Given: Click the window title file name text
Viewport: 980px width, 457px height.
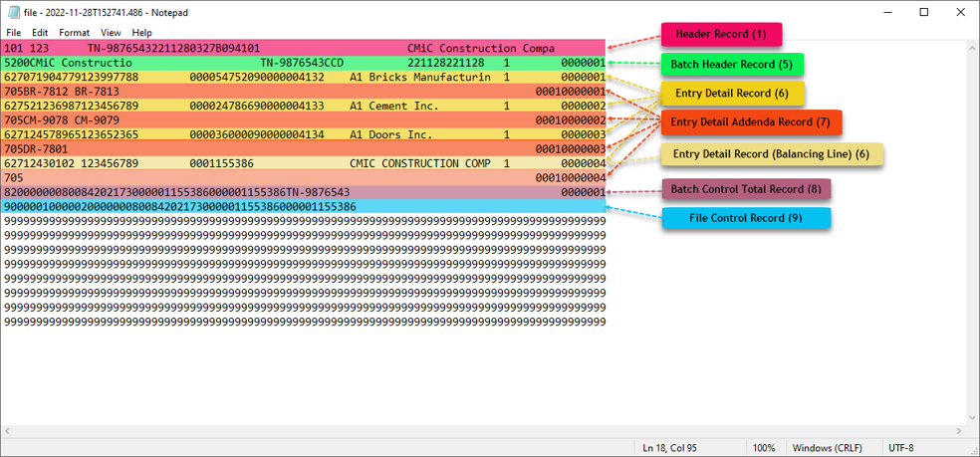Looking at the screenshot, I should pos(106,13).
